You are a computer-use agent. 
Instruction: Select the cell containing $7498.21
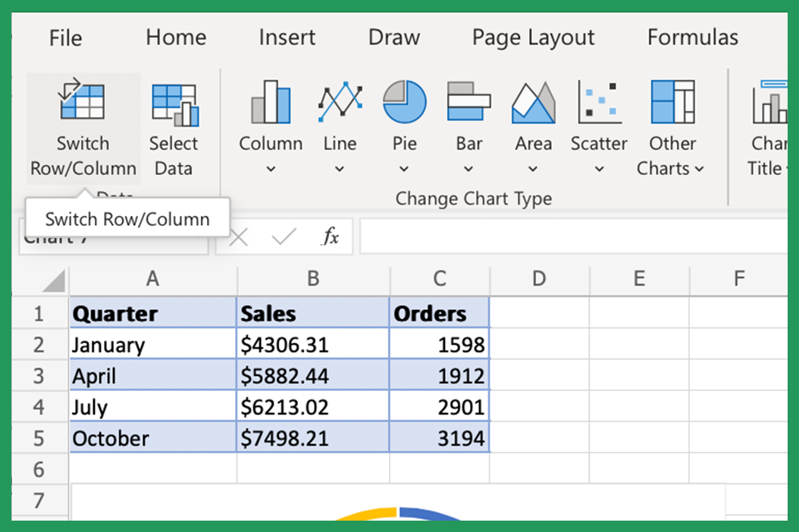click(313, 437)
